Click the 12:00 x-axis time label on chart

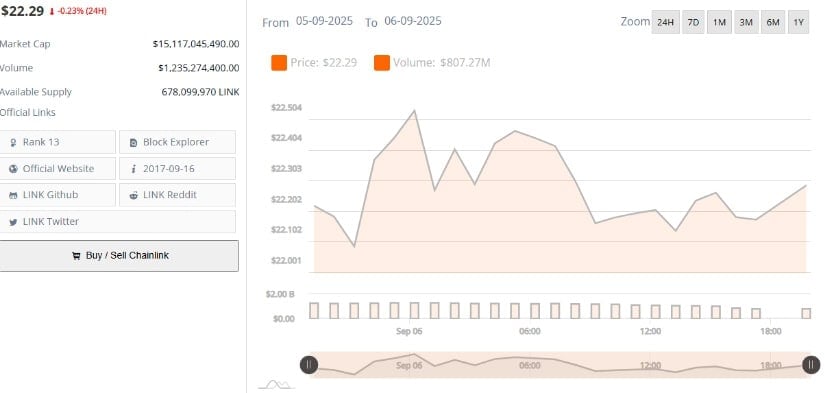[x=650, y=331]
